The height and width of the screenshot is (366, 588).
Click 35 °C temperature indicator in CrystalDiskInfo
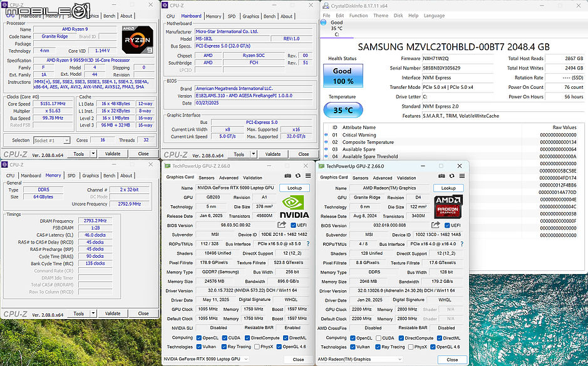tap(343, 110)
